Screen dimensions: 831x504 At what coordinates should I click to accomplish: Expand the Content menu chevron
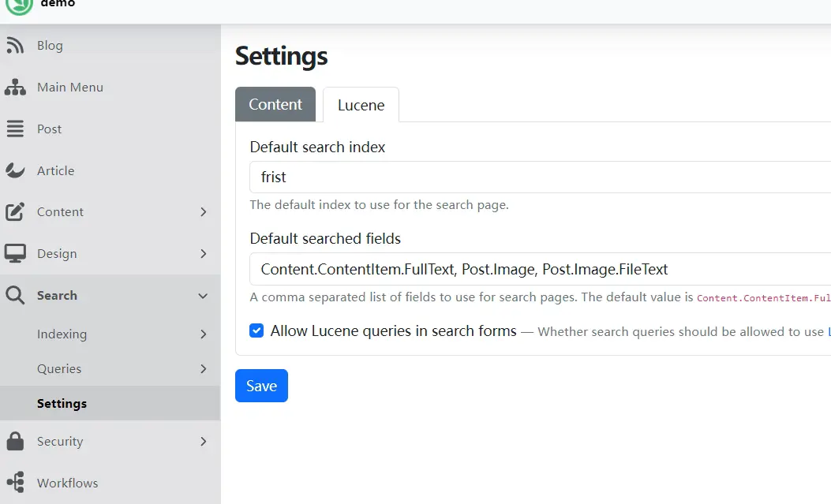204,212
